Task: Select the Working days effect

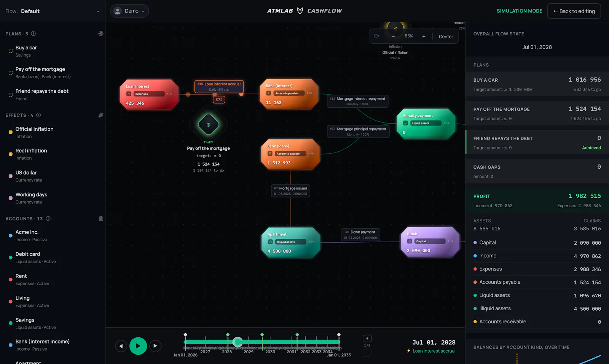Action: pyautogui.click(x=53, y=198)
